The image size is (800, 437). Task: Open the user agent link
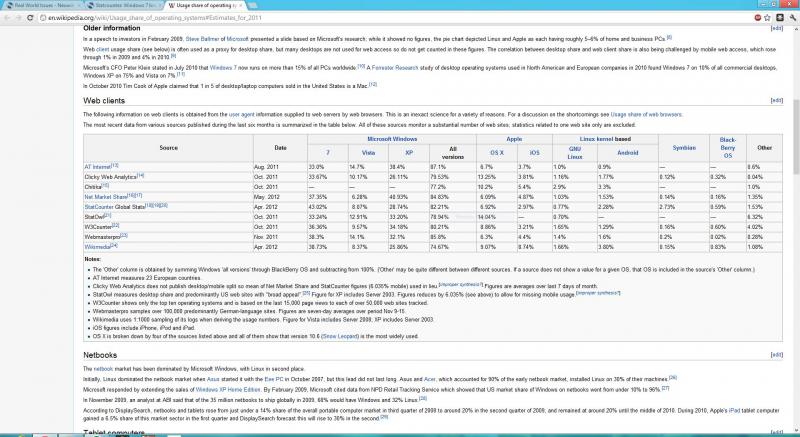[x=241, y=115]
